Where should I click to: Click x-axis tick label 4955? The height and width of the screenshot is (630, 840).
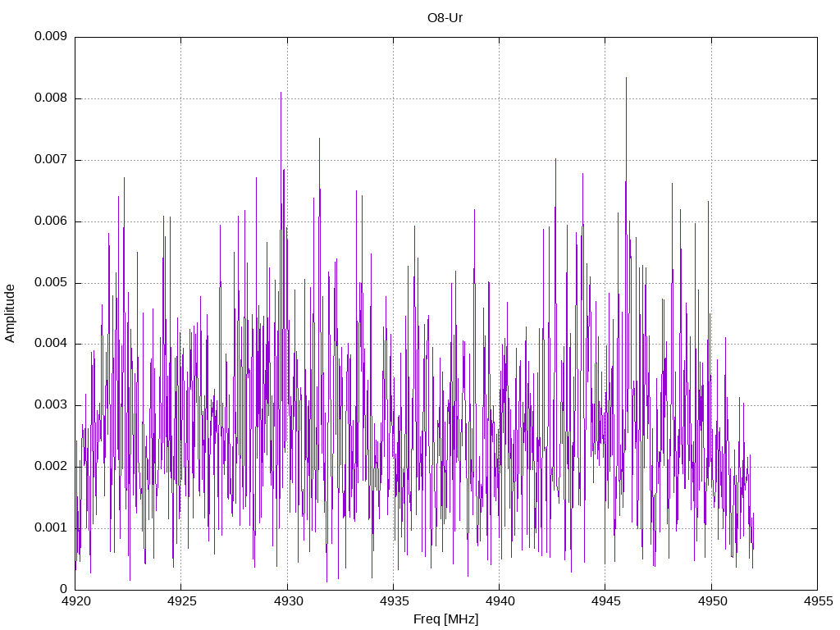coord(819,601)
